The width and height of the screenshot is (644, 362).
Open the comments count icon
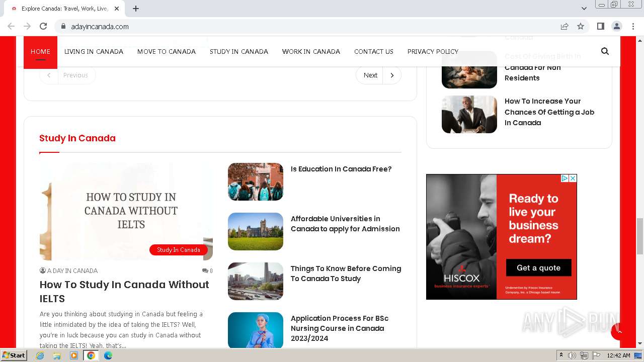[x=207, y=271]
